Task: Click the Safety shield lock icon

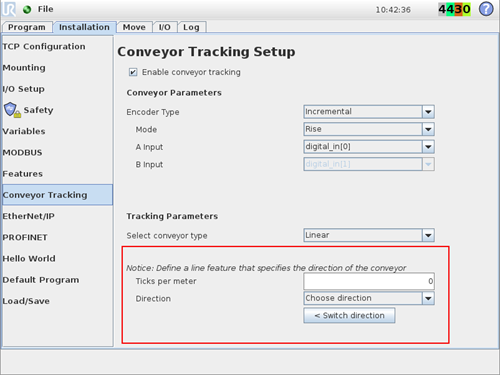Action: [x=12, y=110]
